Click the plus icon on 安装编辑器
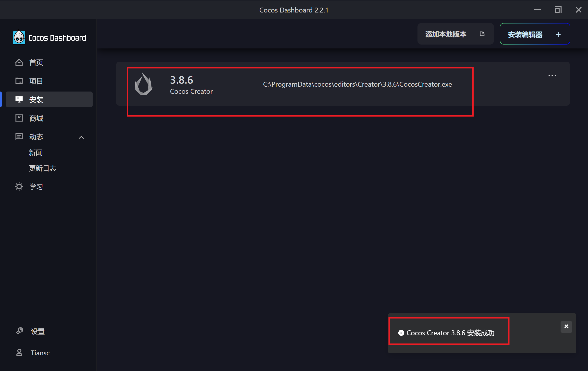 558,34
